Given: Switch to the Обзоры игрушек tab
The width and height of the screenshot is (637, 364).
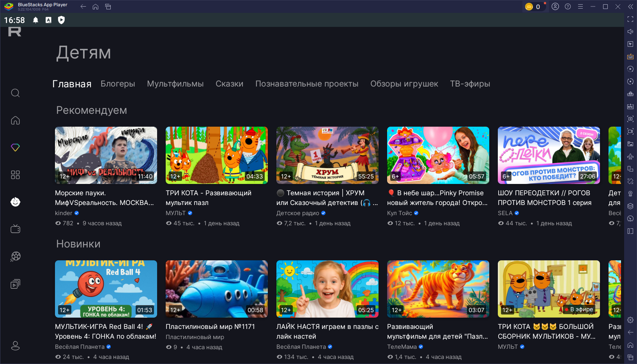Looking at the screenshot, I should (x=404, y=84).
